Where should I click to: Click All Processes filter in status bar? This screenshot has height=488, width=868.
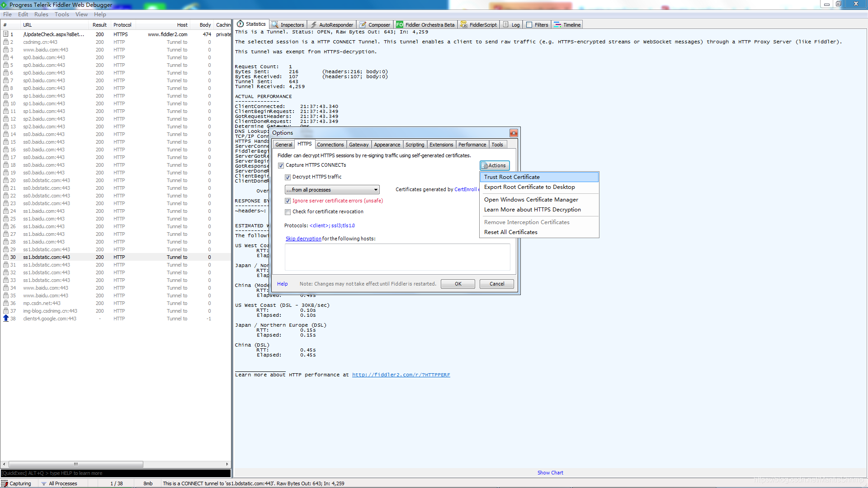[x=60, y=483]
